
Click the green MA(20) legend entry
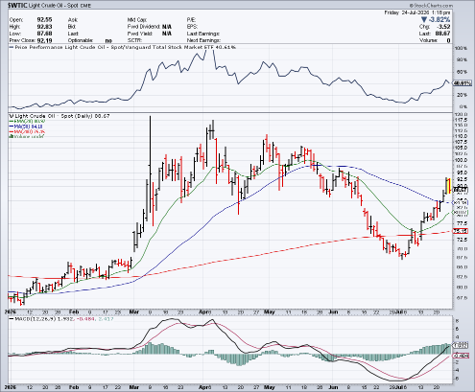click(x=27, y=122)
